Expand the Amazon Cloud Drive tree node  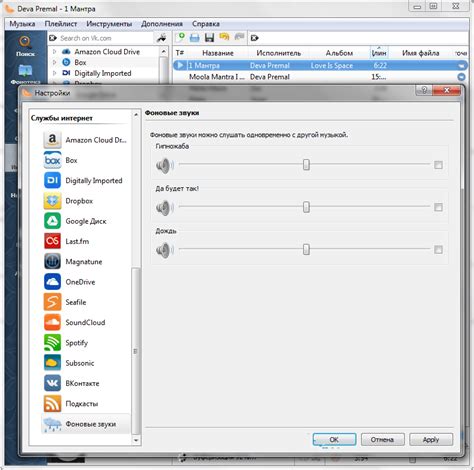point(55,52)
